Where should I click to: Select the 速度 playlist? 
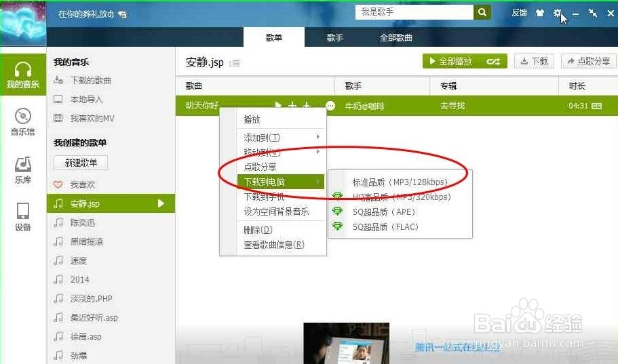pos(79,260)
